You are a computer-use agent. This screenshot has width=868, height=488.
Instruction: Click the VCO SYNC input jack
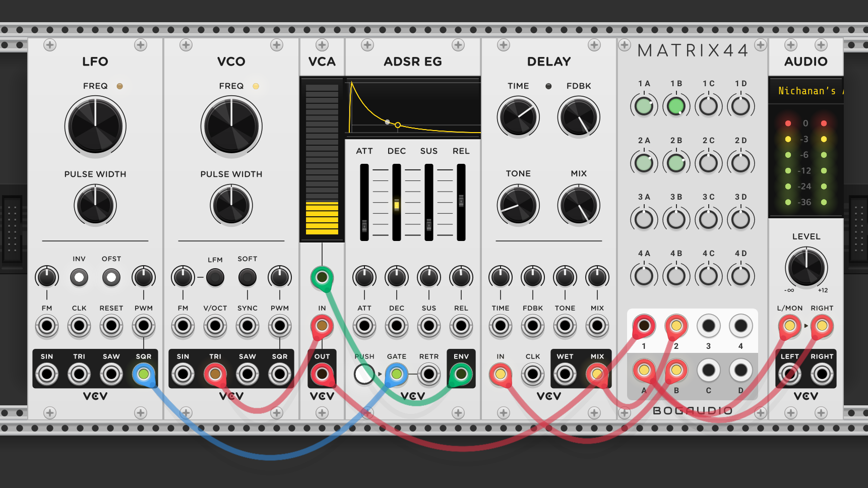[247, 326]
